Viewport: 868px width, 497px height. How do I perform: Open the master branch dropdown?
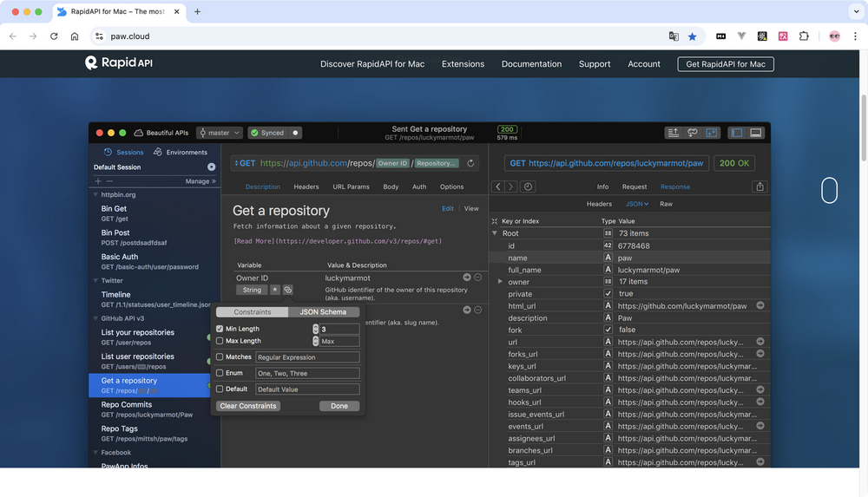[219, 133]
